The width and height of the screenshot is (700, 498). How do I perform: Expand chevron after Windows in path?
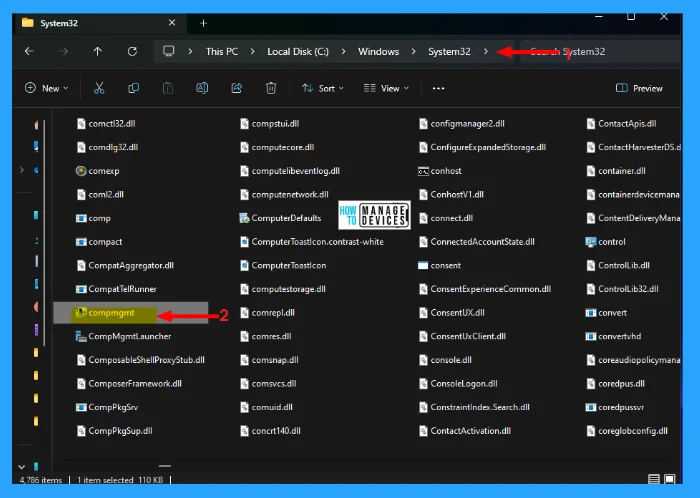[x=413, y=52]
